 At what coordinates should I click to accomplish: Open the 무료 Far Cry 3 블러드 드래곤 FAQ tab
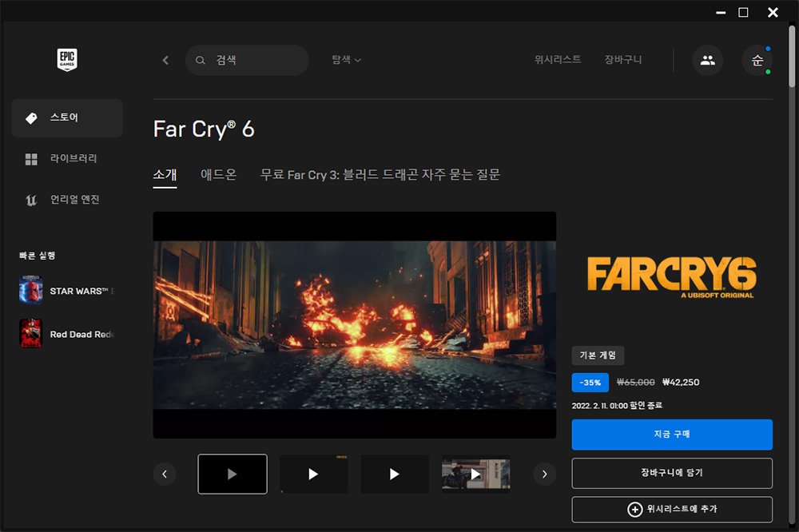[380, 175]
